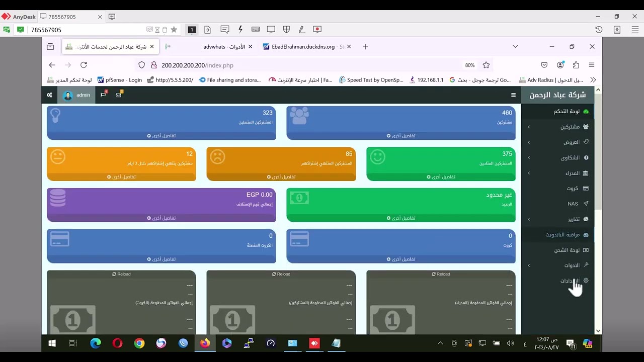Expand the العروض sidebar menu
Screen dimensions: 644x362
coord(557,142)
